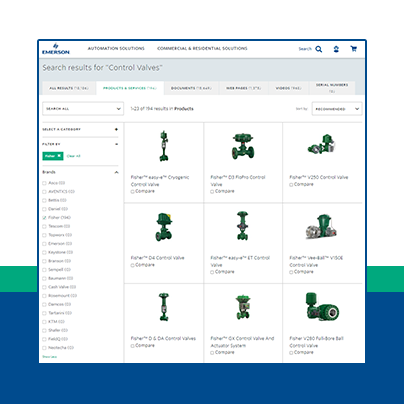The image size is (404, 404).
Task: Tick Compare for easy-e Cryogenic valve
Action: pyautogui.click(x=132, y=192)
